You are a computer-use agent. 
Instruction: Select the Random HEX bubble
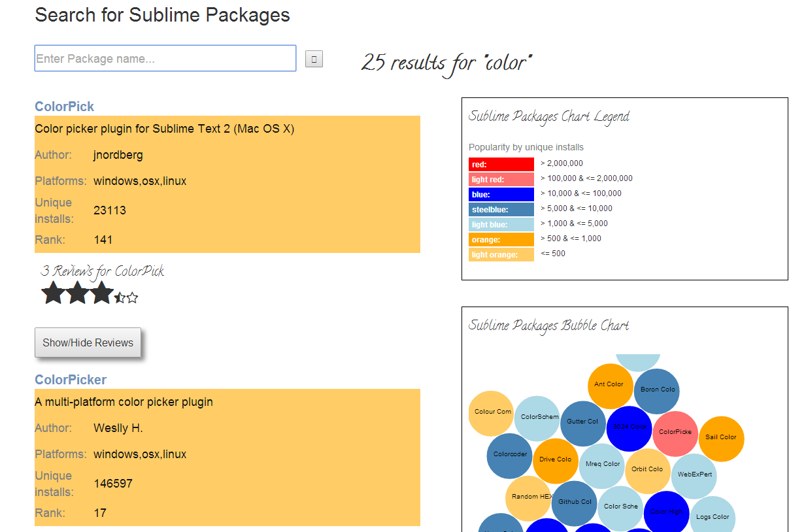click(528, 498)
